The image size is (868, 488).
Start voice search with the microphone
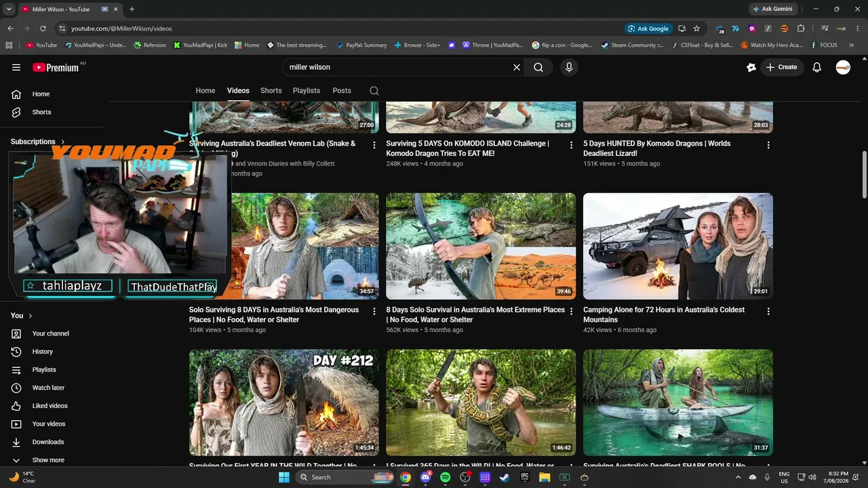tap(569, 67)
